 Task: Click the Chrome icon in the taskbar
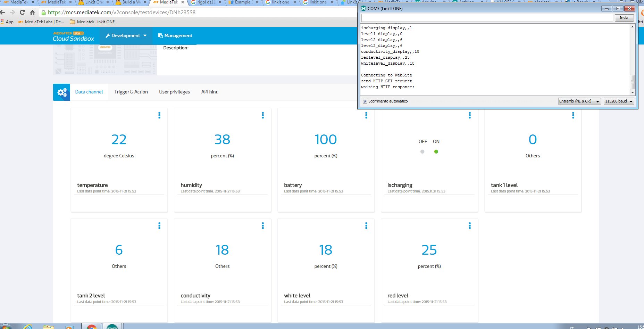(x=92, y=327)
